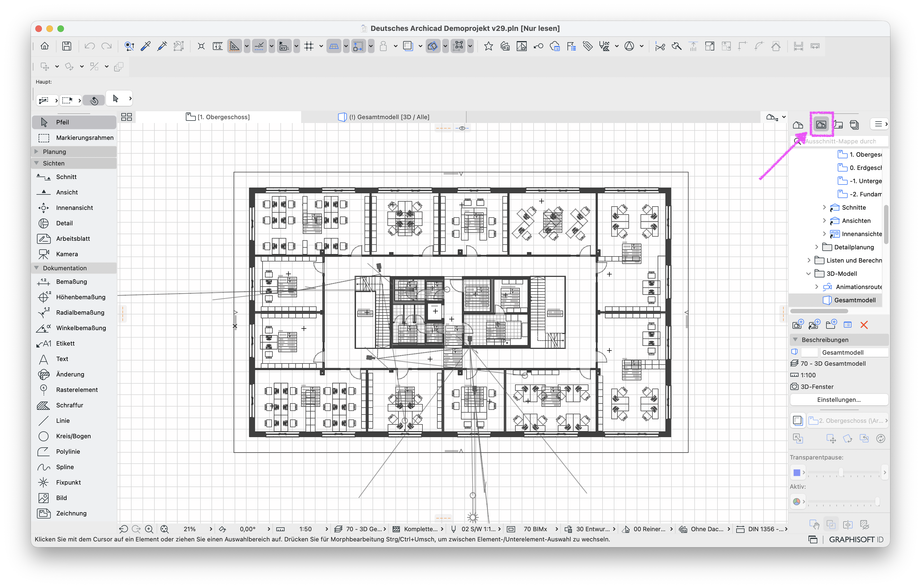Select the Innenansicht tool
Image resolution: width=921 pixels, height=588 pixels.
click(74, 208)
